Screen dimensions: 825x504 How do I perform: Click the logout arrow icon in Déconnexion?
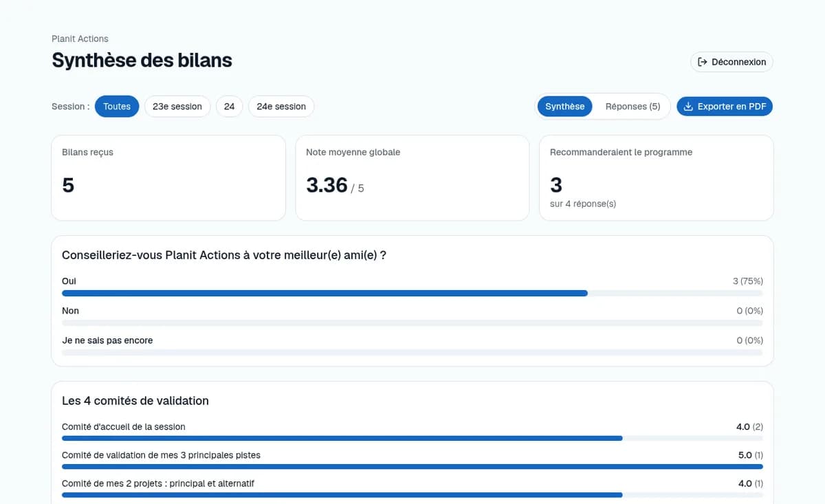click(703, 62)
